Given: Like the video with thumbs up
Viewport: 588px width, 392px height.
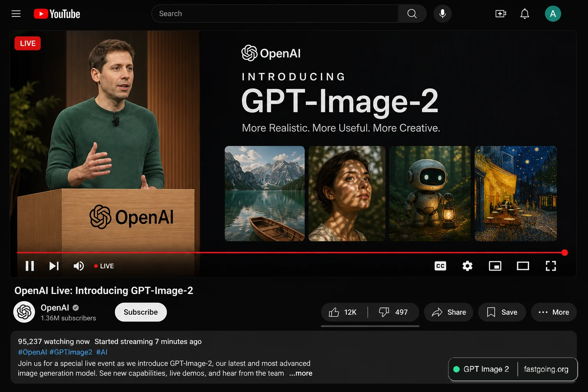Looking at the screenshot, I should click(x=343, y=312).
